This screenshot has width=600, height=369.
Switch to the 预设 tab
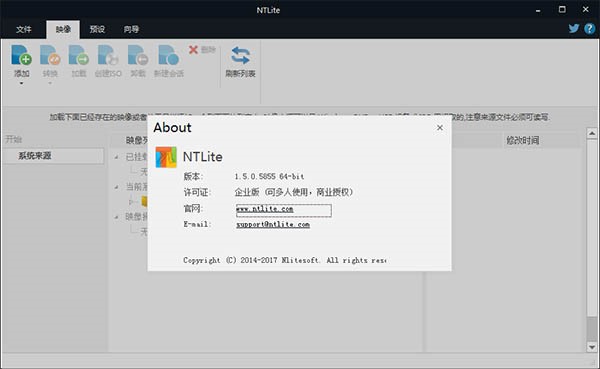[97, 29]
